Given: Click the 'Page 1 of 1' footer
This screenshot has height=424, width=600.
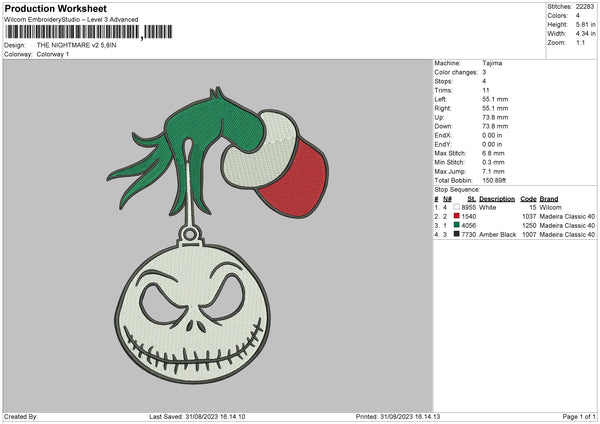Looking at the screenshot, I should pyautogui.click(x=579, y=416).
